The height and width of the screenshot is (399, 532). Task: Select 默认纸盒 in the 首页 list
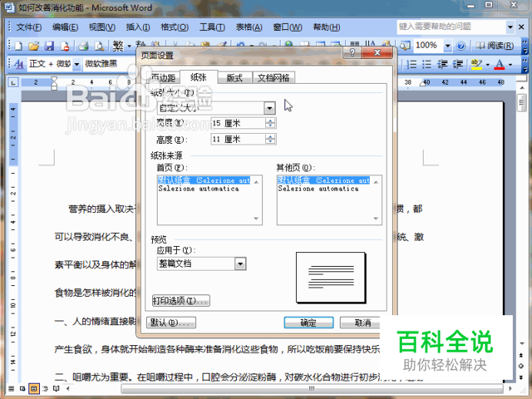(204, 180)
